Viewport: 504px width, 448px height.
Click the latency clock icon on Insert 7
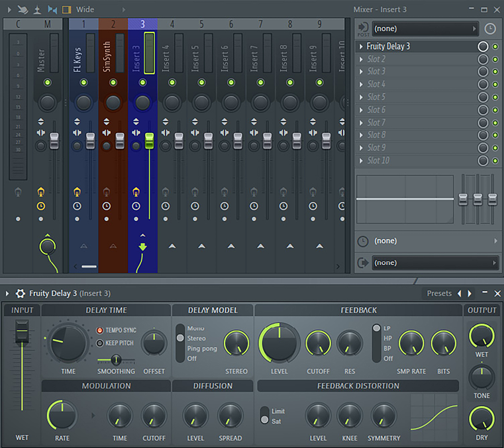[254, 206]
